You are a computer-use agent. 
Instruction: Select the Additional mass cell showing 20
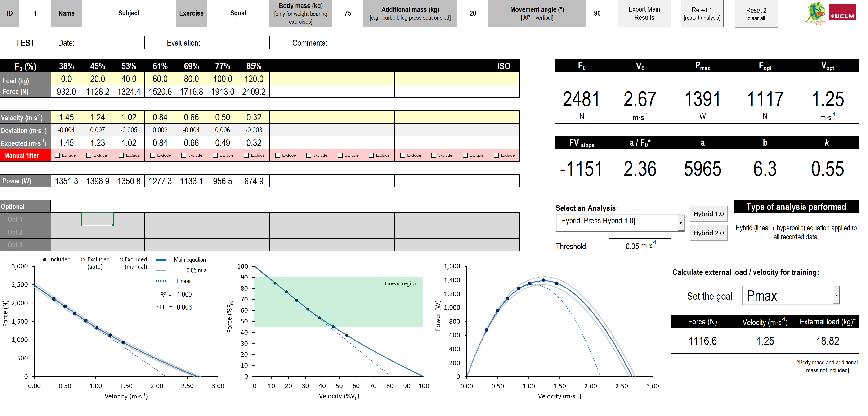pyautogui.click(x=472, y=13)
